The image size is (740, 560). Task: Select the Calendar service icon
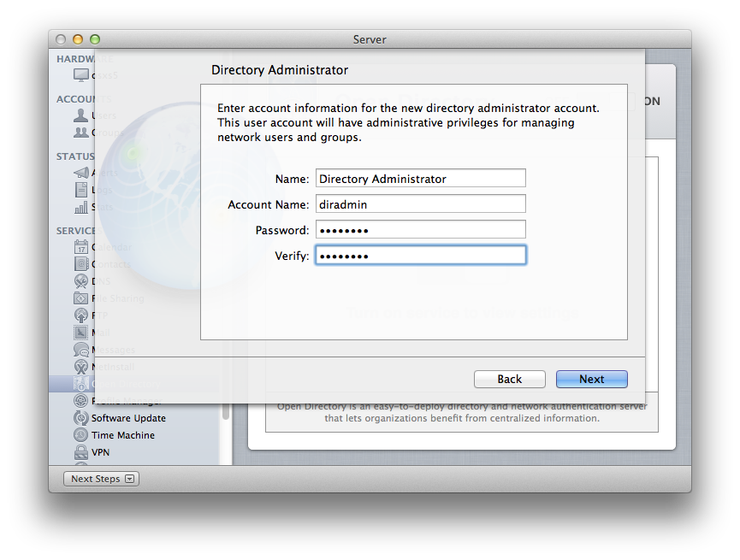(81, 247)
